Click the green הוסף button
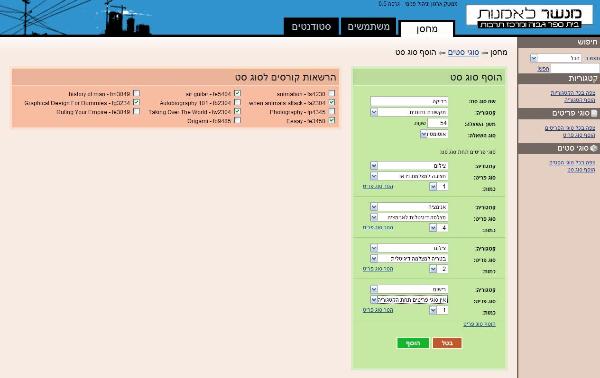Viewport: 600px width, 378px height. tap(413, 343)
